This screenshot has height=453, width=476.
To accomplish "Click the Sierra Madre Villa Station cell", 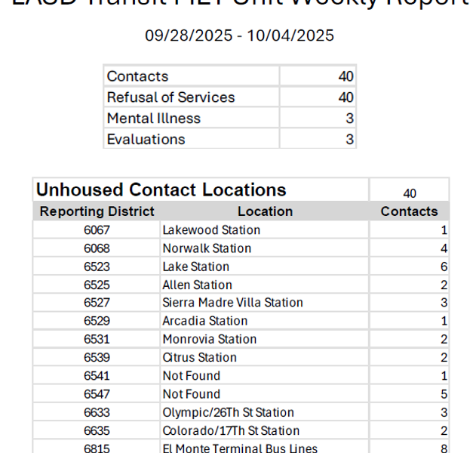I will point(232,303).
